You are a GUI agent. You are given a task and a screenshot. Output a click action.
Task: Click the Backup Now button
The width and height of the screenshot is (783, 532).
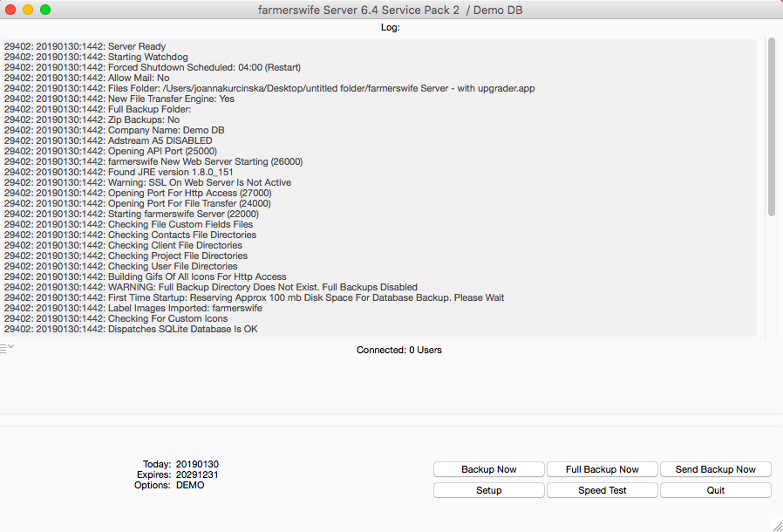click(488, 469)
